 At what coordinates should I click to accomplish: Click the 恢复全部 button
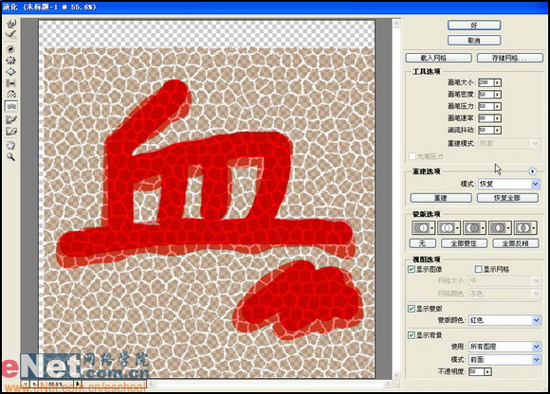pyautogui.click(x=508, y=198)
